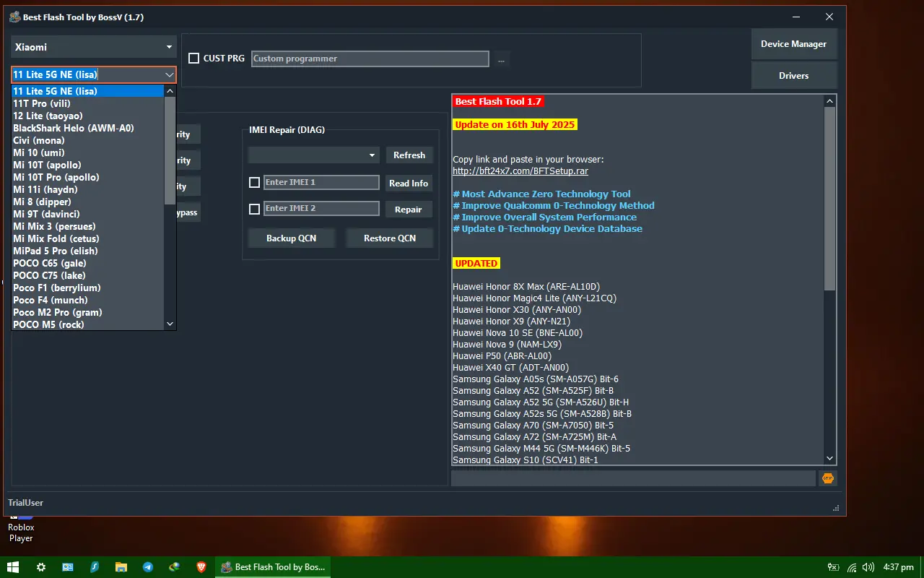Click the Custom programmer path field
The width and height of the screenshot is (924, 578).
coord(370,59)
